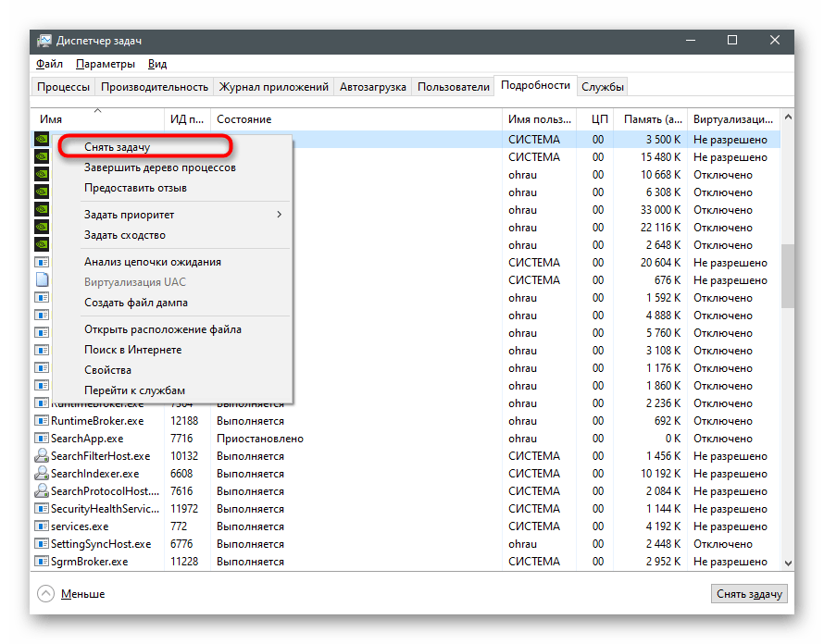Sort by the Имя польз... column header
The width and height of the screenshot is (824, 644).
539,119
